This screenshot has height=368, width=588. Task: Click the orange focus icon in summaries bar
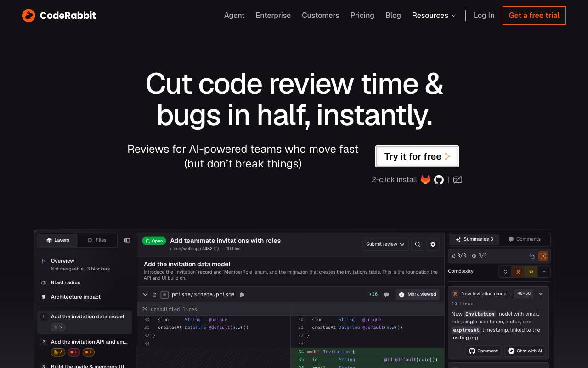[x=543, y=256]
